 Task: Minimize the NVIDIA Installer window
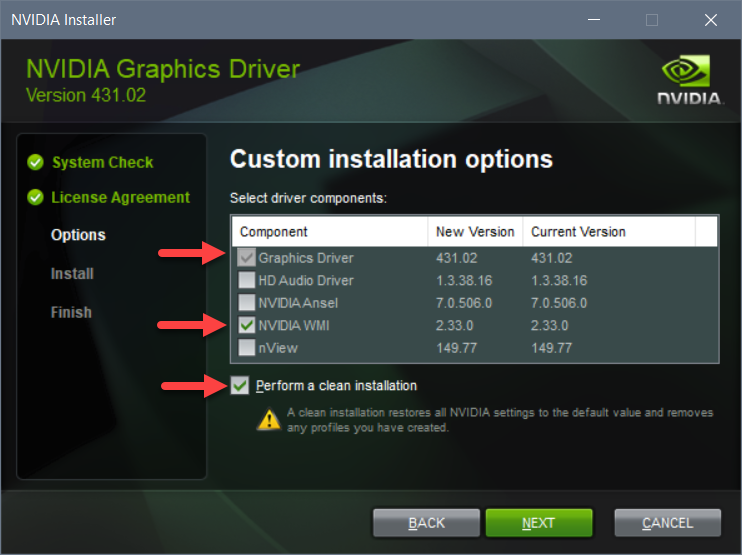pyautogui.click(x=594, y=20)
